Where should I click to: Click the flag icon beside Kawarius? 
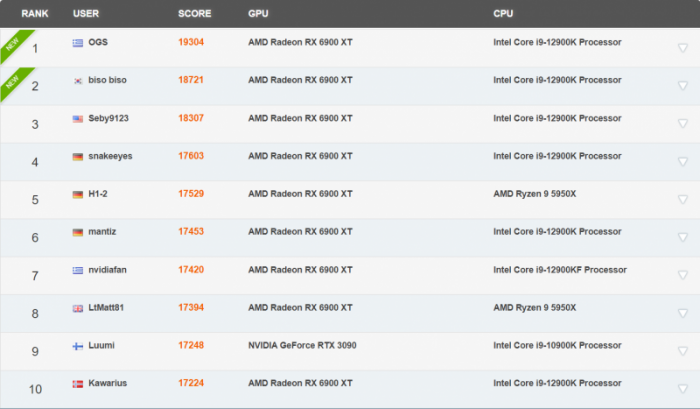click(78, 384)
